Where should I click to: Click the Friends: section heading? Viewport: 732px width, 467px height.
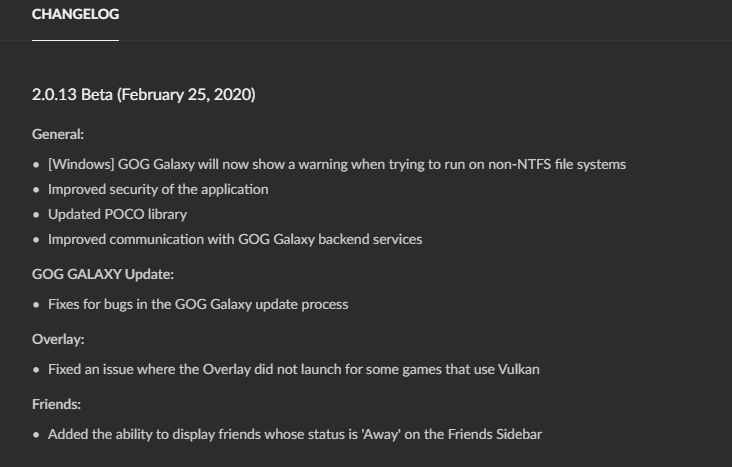coord(58,404)
